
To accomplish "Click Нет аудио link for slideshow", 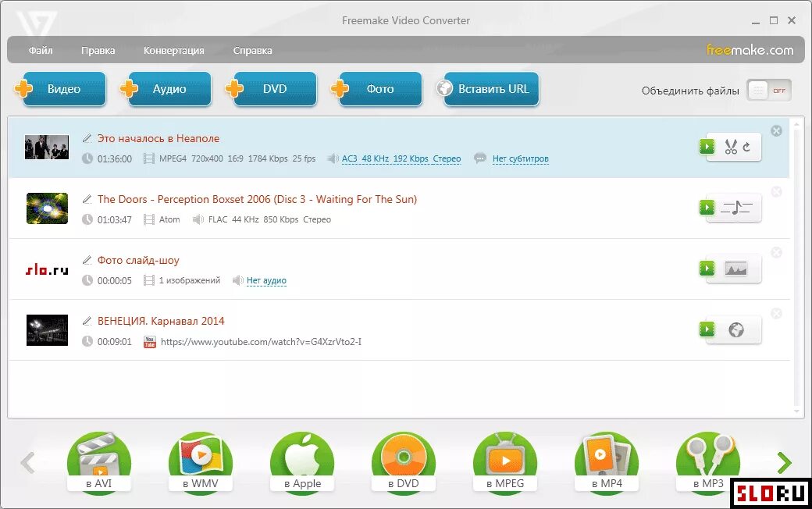I will pos(266,280).
